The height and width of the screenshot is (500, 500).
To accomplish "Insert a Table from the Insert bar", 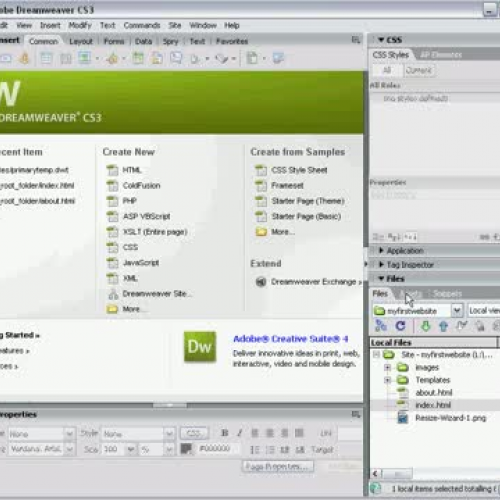I will tap(46, 59).
